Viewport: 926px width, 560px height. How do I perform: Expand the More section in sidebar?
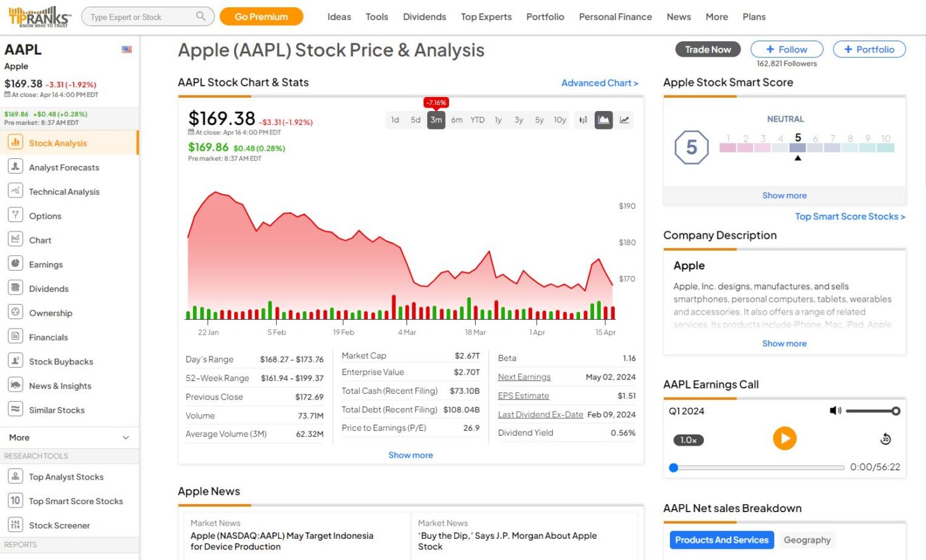(69, 438)
